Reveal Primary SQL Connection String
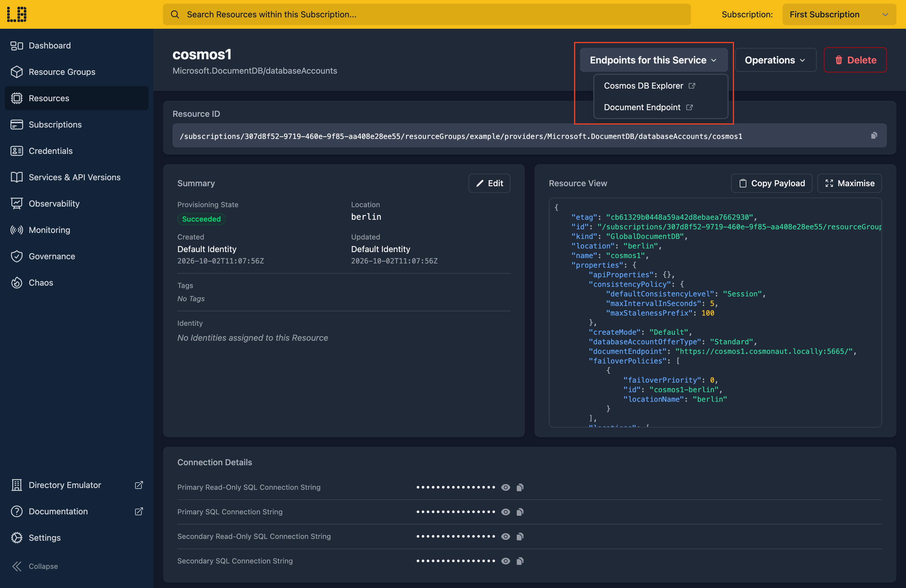Screen dimensions: 906x588 (505, 512)
